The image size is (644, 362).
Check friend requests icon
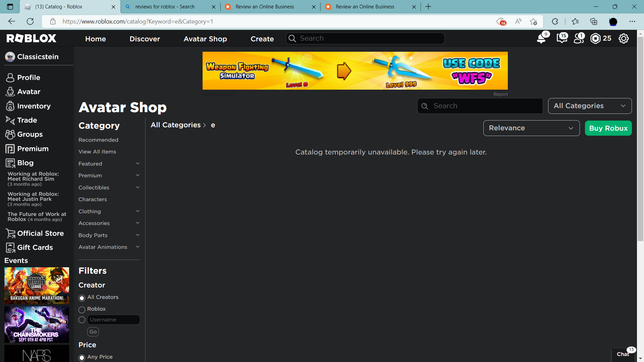tap(578, 38)
